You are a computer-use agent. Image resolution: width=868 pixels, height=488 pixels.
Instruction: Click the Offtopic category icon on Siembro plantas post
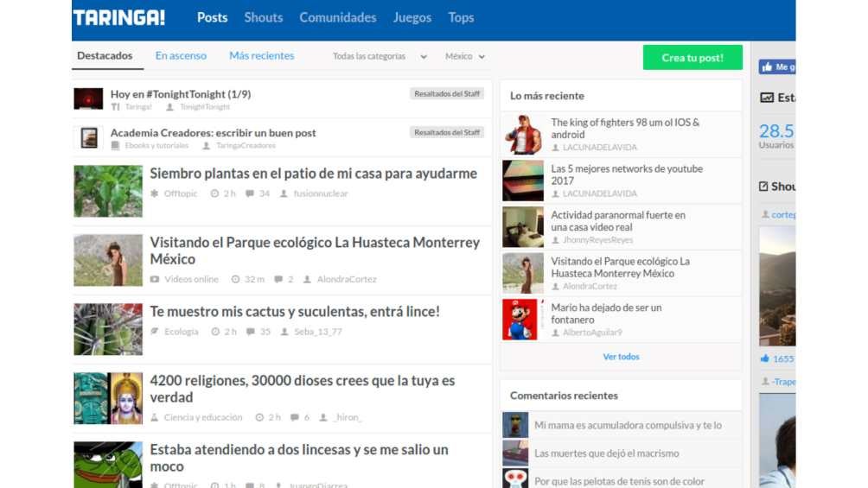click(x=154, y=193)
